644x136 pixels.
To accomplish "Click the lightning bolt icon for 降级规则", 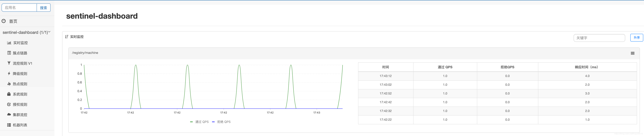I will (9, 74).
